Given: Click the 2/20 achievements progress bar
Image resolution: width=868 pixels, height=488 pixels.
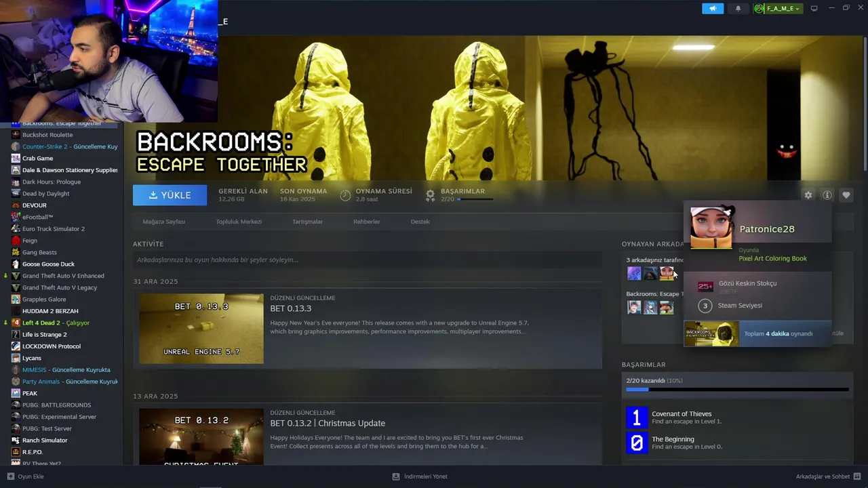Looking at the screenshot, I should (x=737, y=390).
